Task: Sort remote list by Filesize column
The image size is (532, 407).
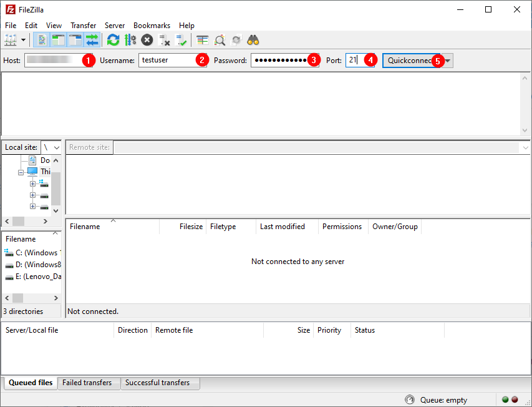Action: pyautogui.click(x=183, y=227)
